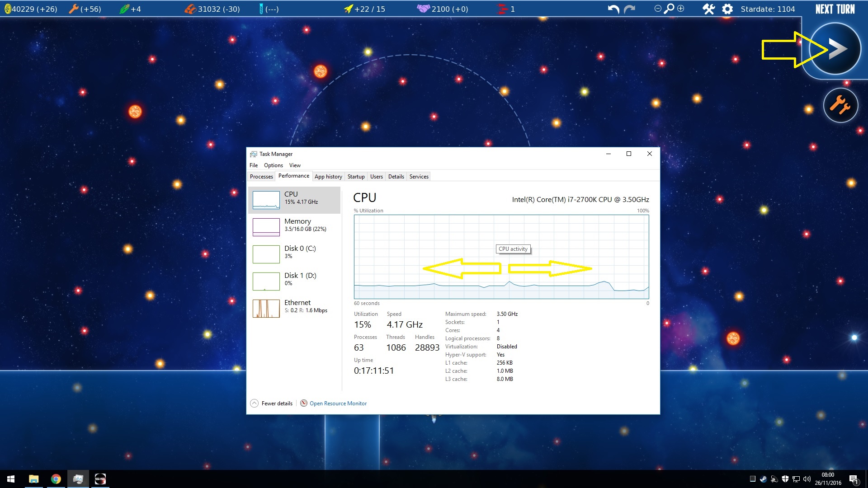Open the orange wrench build button
The width and height of the screenshot is (868, 488).
pyautogui.click(x=840, y=106)
